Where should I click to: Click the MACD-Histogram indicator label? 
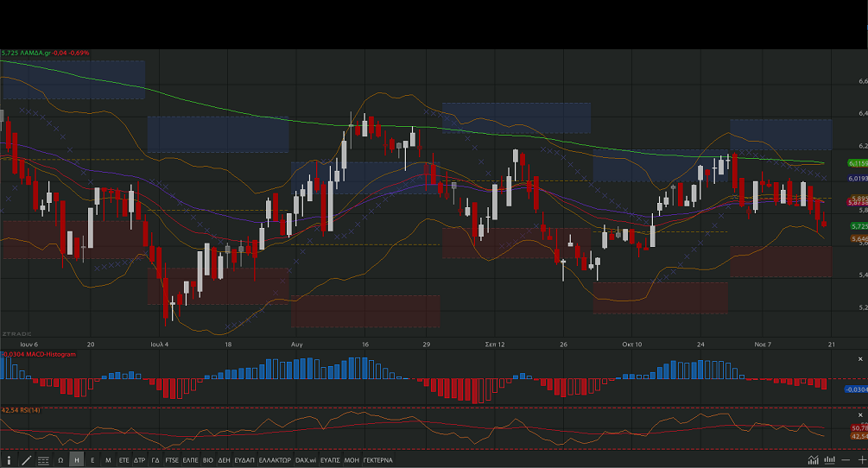pos(38,355)
